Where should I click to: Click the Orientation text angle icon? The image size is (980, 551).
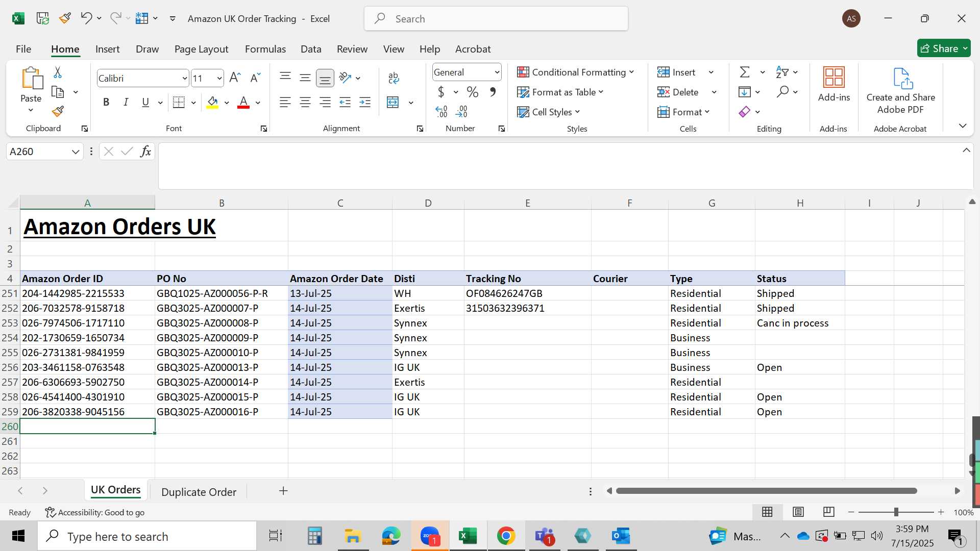[345, 78]
